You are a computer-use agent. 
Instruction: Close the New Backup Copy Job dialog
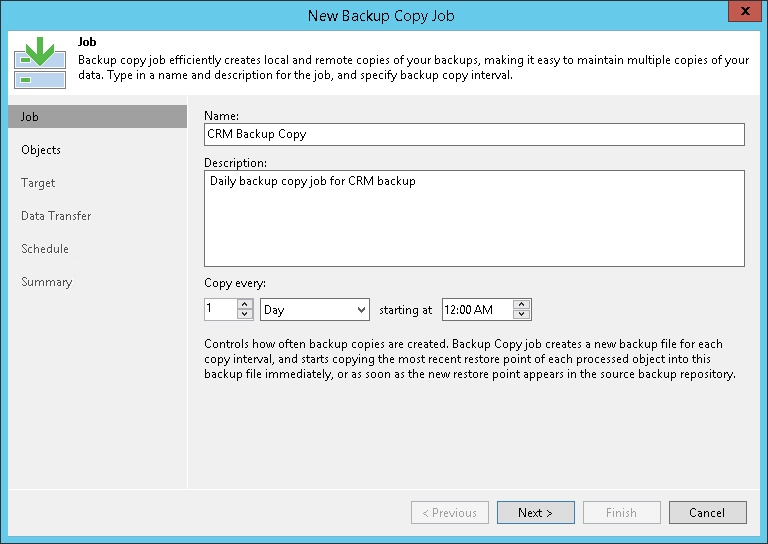(x=744, y=11)
